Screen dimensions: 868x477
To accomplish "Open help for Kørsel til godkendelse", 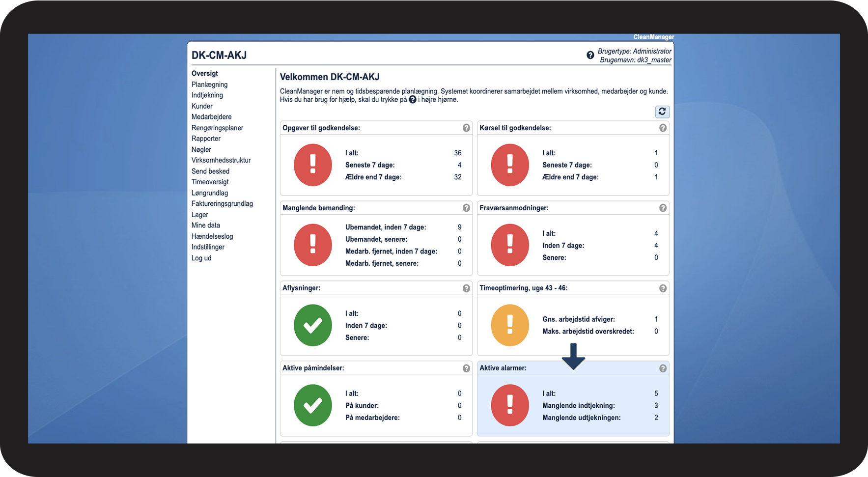I will [663, 128].
